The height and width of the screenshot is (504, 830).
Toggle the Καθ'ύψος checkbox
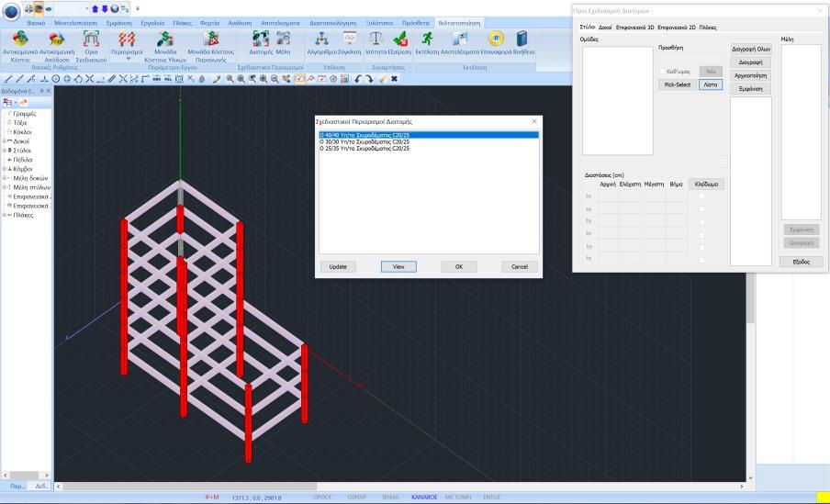coord(662,71)
